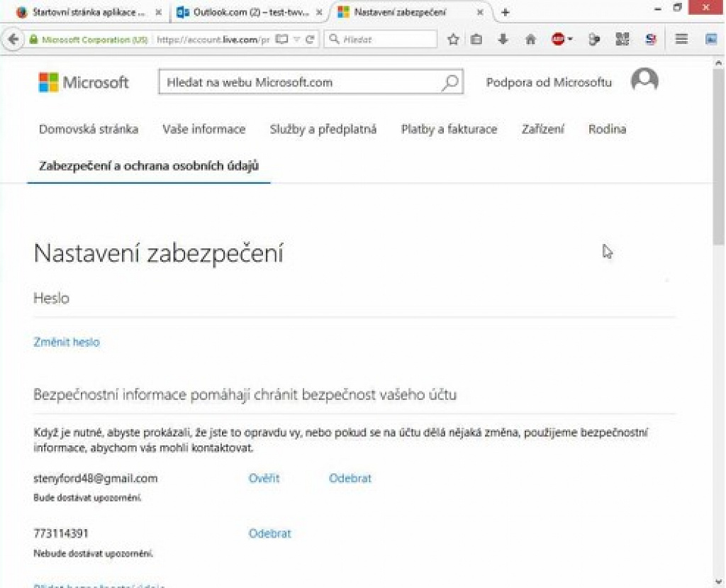Bookmark this page with the star icon

[453, 40]
